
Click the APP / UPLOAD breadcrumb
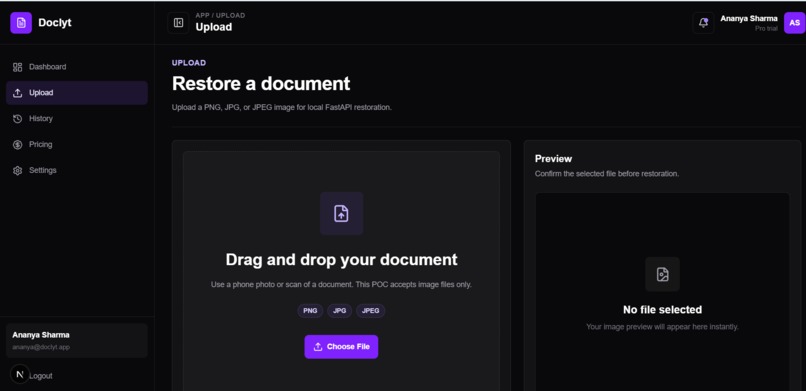221,15
